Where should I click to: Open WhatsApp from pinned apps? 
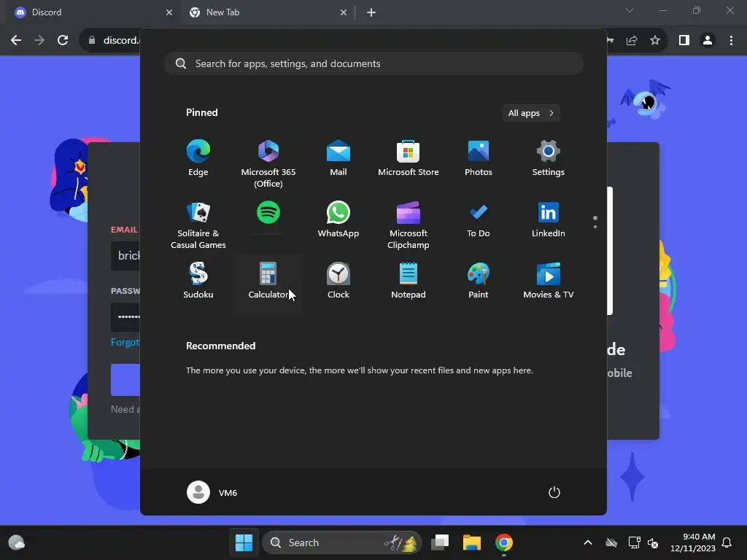tap(338, 219)
